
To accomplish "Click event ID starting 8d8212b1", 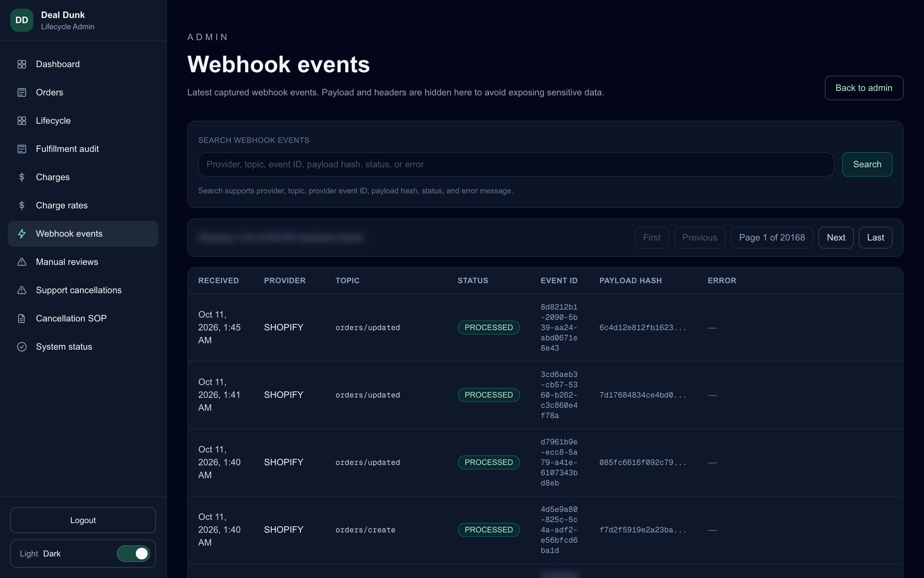I will point(559,328).
